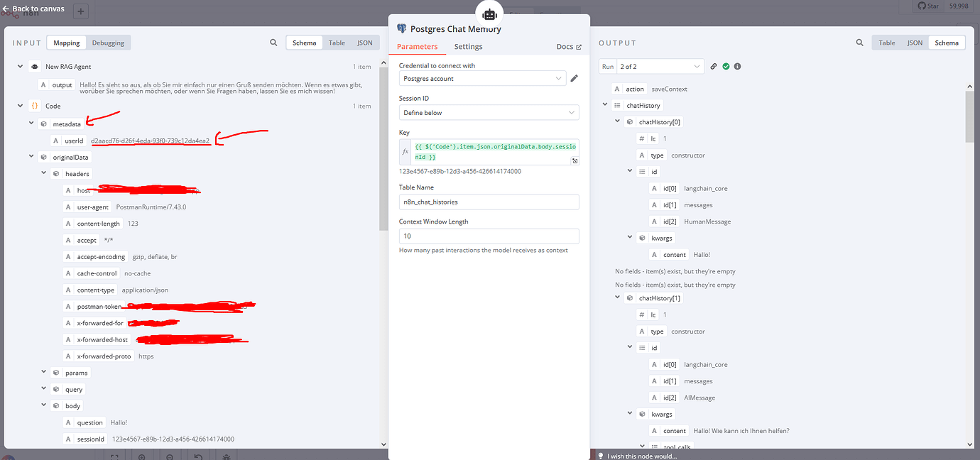
Task: Open the Postgres account credential dropdown
Action: pos(481,79)
